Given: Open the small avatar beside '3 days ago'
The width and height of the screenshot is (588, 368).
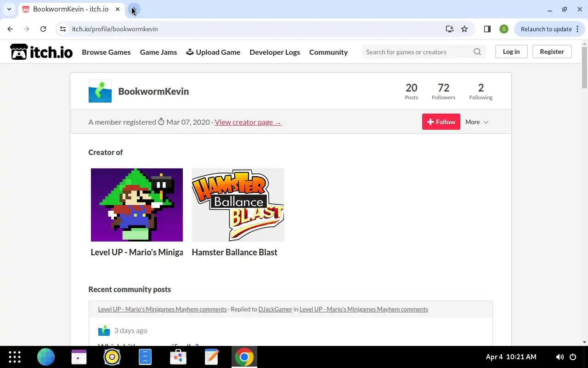Looking at the screenshot, I should [104, 330].
